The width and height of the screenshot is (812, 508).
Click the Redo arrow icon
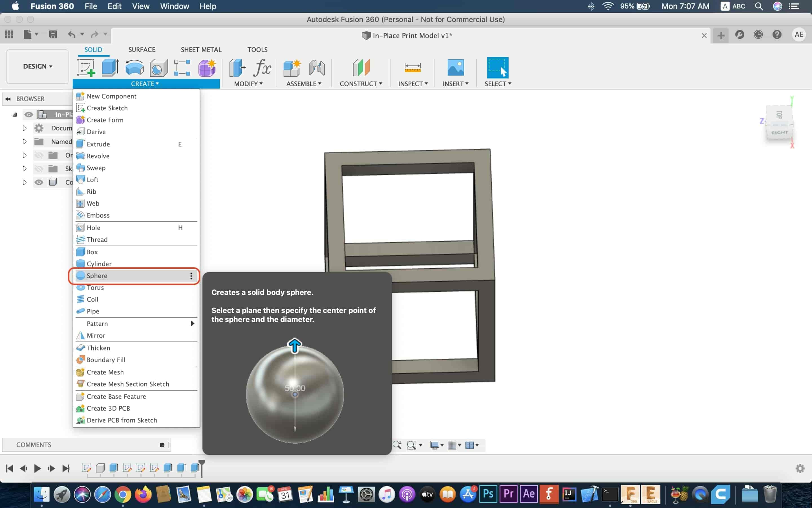pos(95,34)
